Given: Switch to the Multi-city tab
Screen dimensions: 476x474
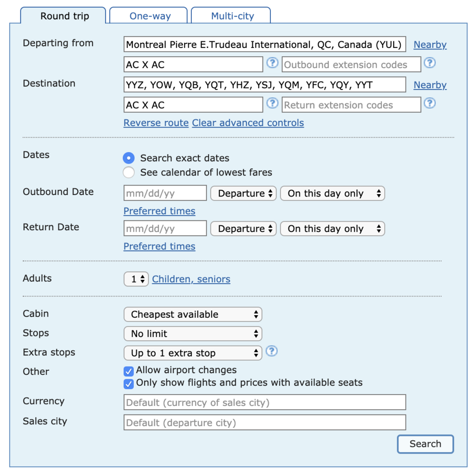Looking at the screenshot, I should tap(232, 16).
